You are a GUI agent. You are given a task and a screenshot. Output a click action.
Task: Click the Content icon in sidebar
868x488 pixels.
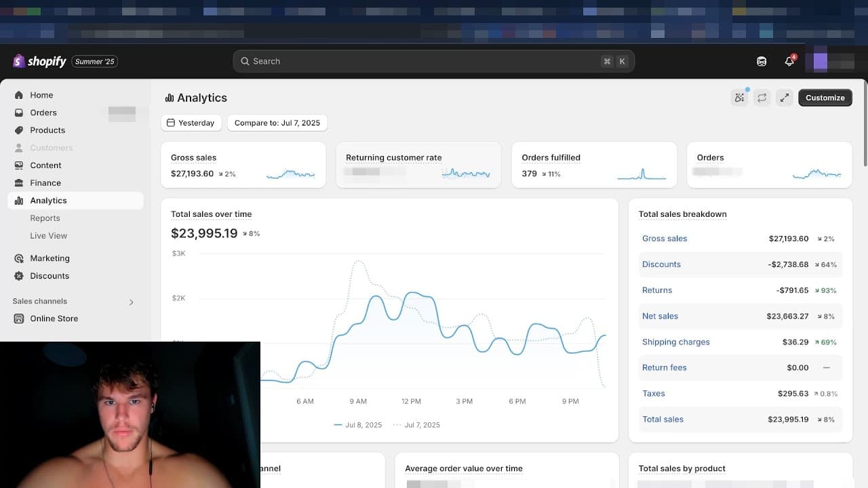19,166
